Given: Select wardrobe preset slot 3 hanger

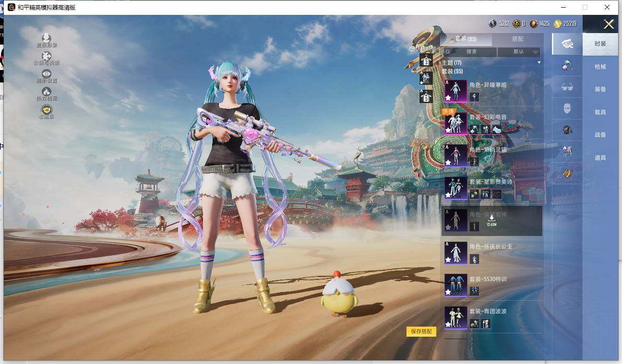Looking at the screenshot, I should coord(426,61).
